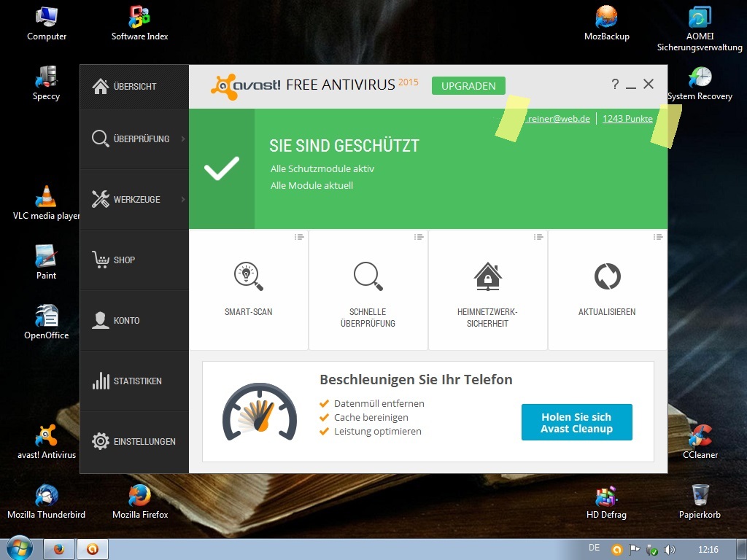Viewport: 747px width, 560px height.
Task: Select the Mozilla Firefox desktop icon
Action: (x=139, y=502)
